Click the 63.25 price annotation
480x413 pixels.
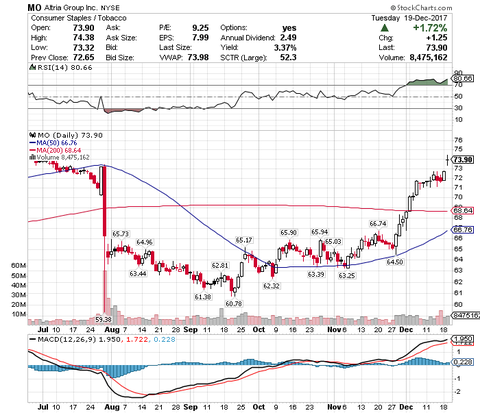[x=347, y=276]
